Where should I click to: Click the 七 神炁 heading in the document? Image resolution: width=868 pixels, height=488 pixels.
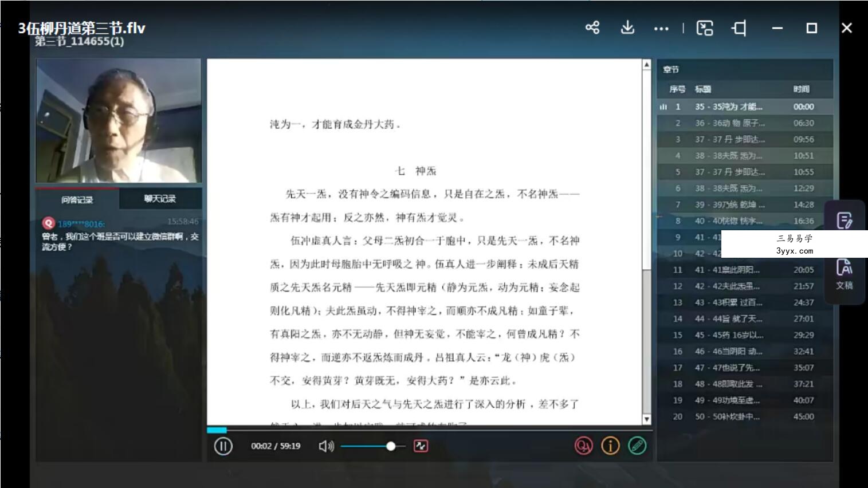[415, 171]
